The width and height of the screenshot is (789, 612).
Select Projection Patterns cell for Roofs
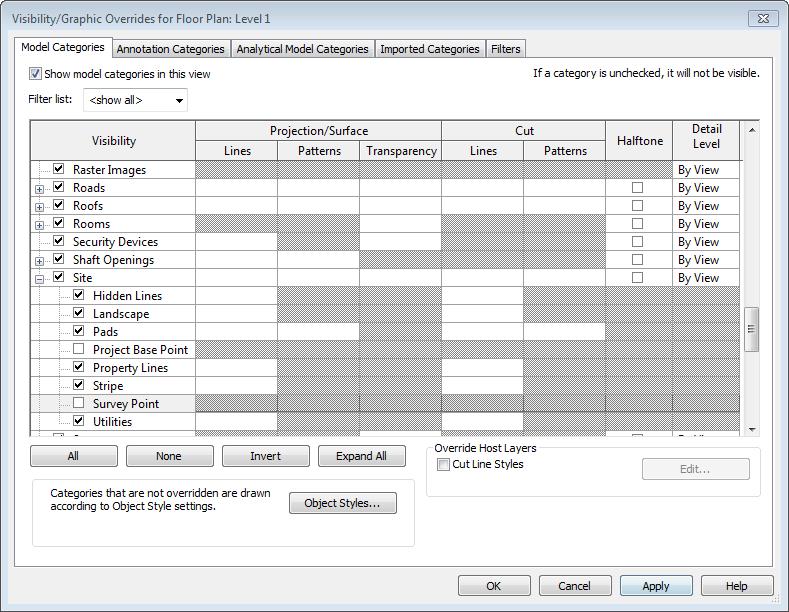(319, 206)
